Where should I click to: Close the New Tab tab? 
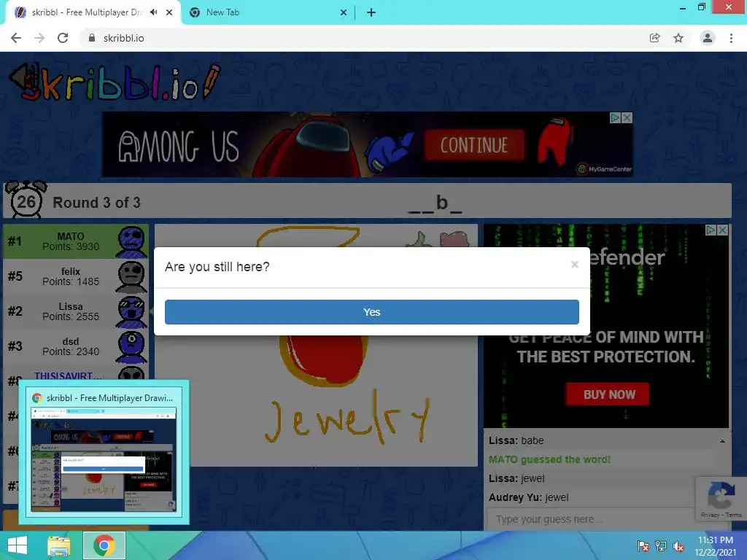click(344, 12)
